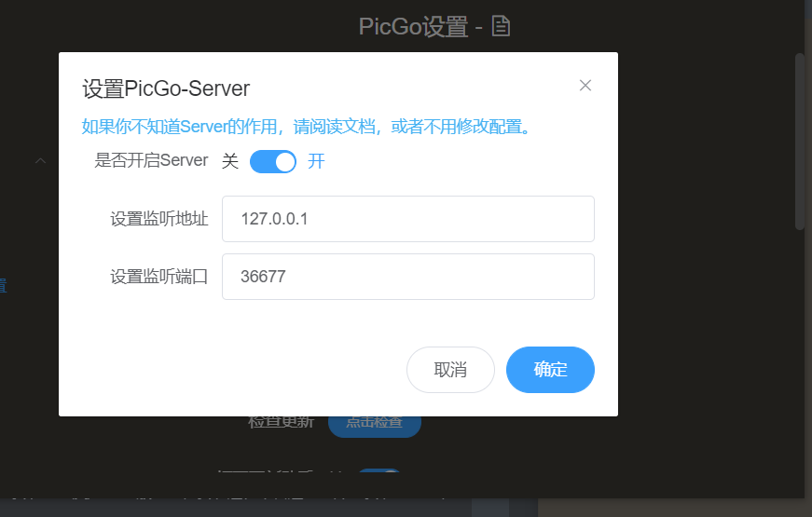Close the PicGo-Server settings dialog
812x517 pixels.
(585, 86)
